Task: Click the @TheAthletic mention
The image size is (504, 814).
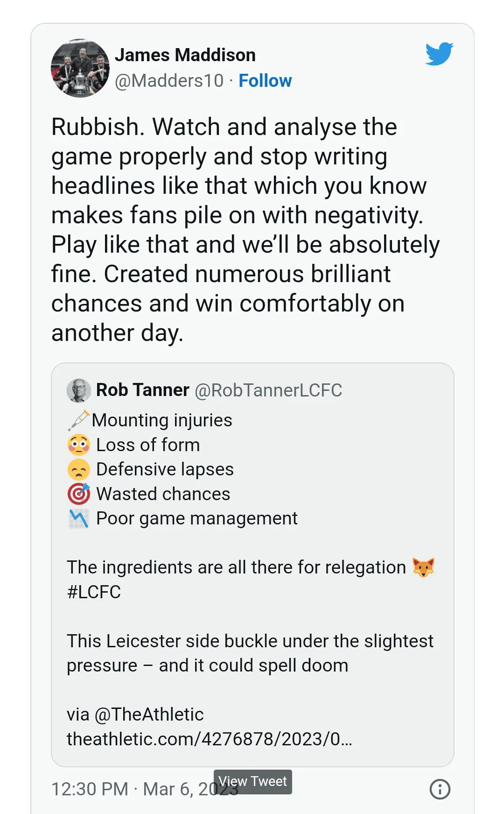Action: [x=149, y=715]
